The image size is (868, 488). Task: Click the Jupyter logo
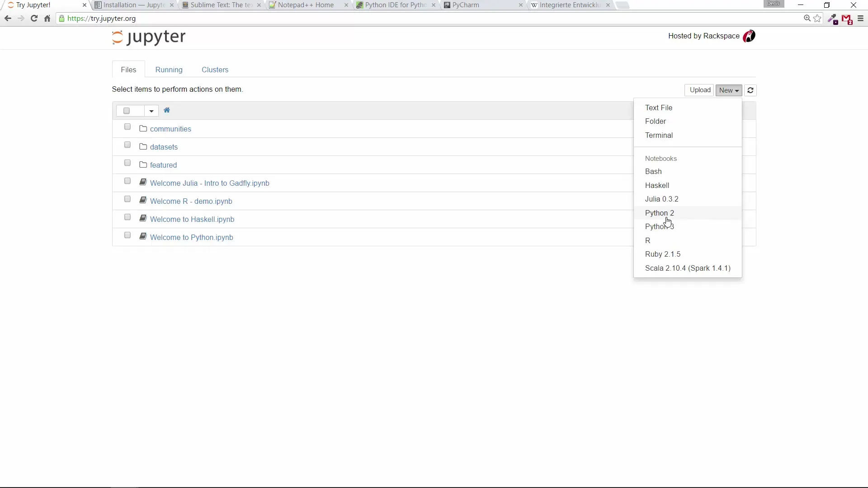pyautogui.click(x=149, y=38)
